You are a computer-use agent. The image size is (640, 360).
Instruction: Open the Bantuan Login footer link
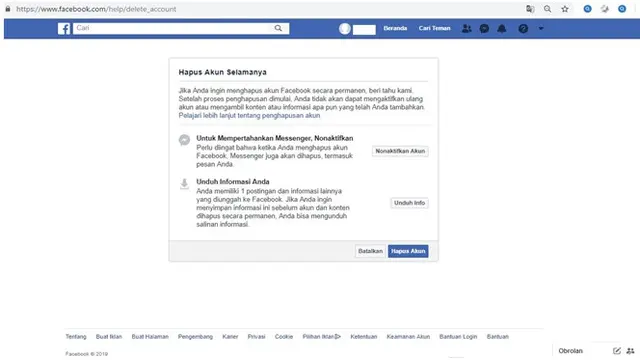pyautogui.click(x=458, y=337)
